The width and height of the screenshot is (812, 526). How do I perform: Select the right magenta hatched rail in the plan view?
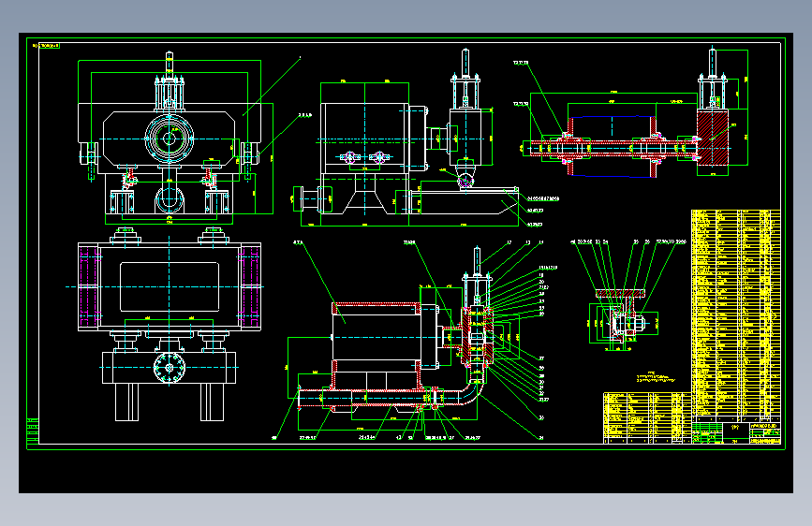click(x=250, y=286)
